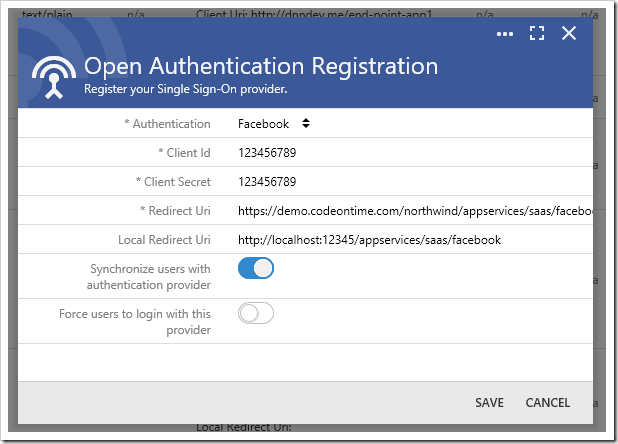Image resolution: width=618 pixels, height=444 pixels.
Task: Click the Local Redirect Uri field
Action: (x=414, y=240)
